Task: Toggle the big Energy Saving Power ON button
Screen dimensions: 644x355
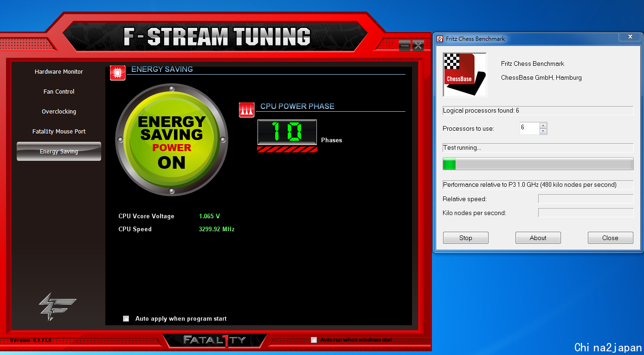Action: pos(172,139)
